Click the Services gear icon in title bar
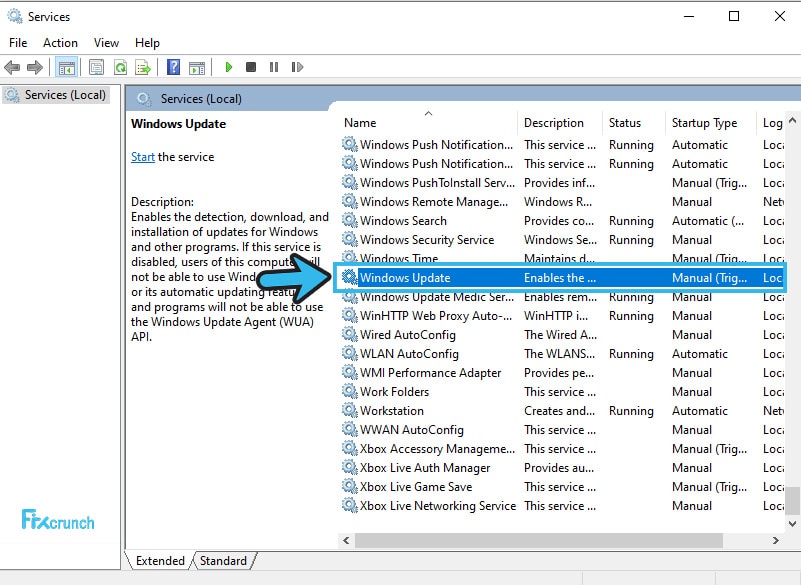 [x=15, y=16]
